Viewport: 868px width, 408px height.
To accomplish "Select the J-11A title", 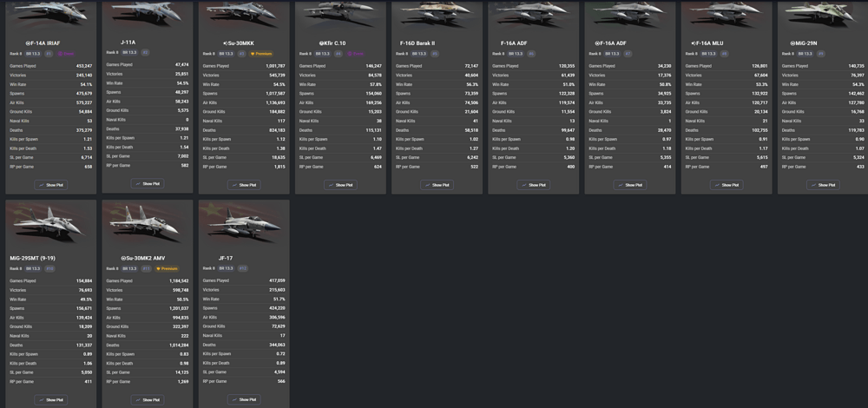I will (128, 42).
